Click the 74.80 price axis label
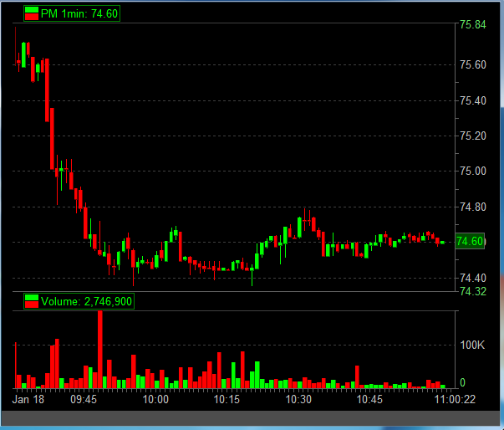The image size is (504, 430). coord(473,207)
